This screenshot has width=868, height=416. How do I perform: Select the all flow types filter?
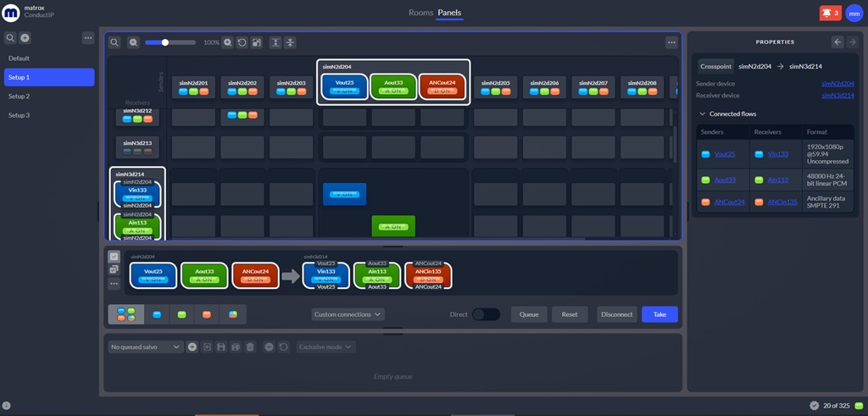pos(126,314)
